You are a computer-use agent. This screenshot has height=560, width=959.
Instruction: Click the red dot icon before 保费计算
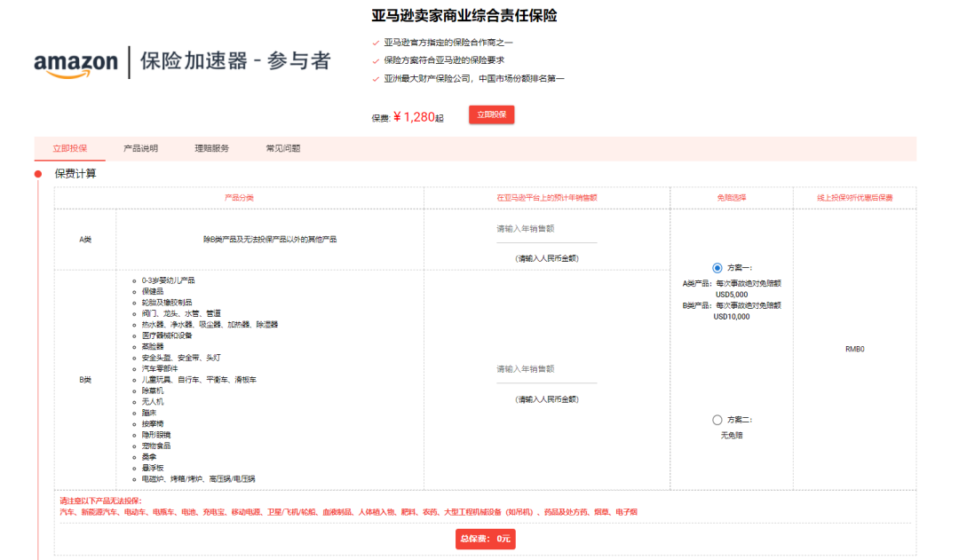(36, 172)
